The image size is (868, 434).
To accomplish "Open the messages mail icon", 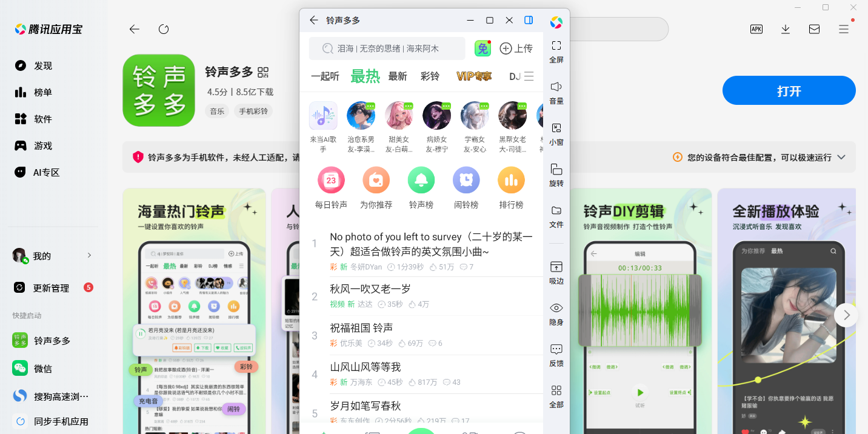I will [815, 29].
